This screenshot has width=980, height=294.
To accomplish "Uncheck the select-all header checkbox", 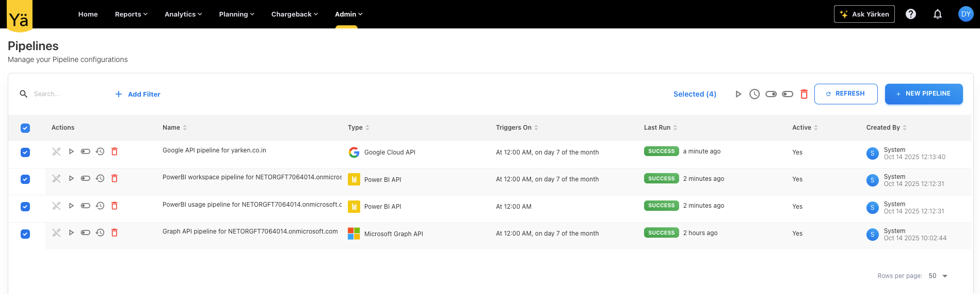I will [x=25, y=128].
